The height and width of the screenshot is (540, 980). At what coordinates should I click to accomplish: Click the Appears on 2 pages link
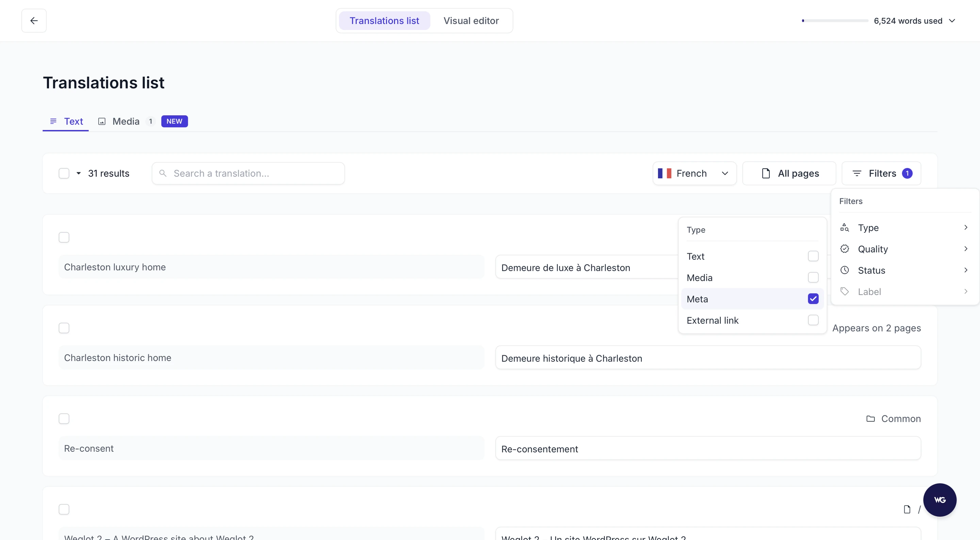[x=876, y=328]
